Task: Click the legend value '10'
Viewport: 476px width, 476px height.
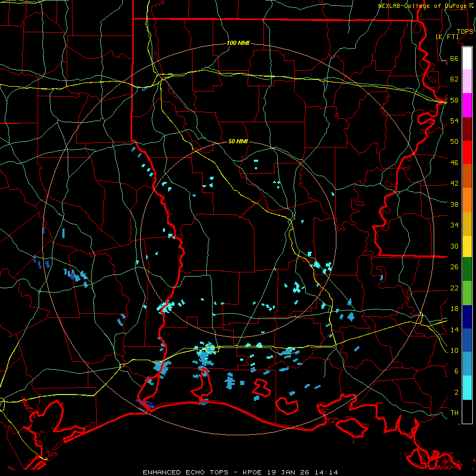Action: coord(454,351)
